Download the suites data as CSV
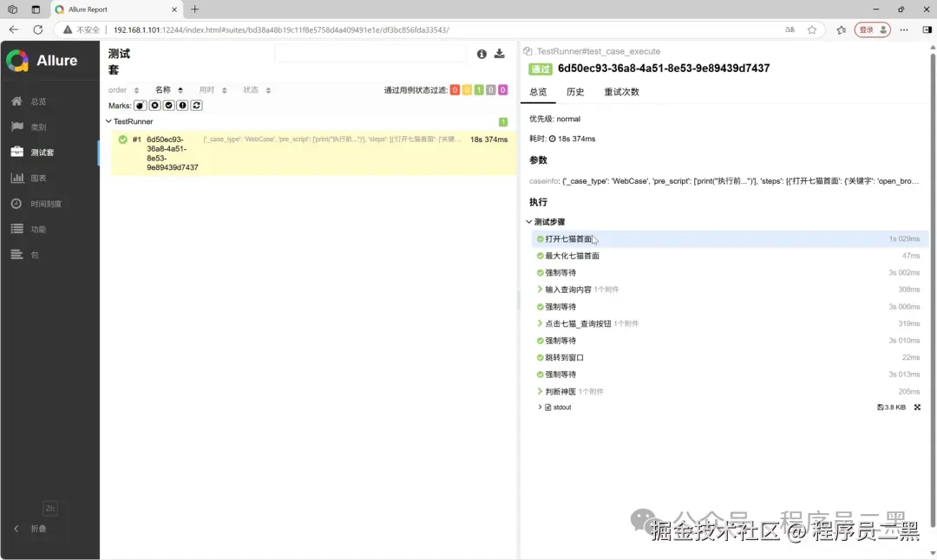Viewport: 937px width, 560px height. click(x=500, y=54)
